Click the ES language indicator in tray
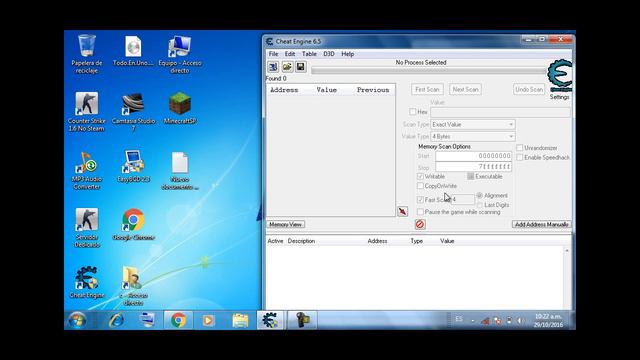This screenshot has width=640, height=360. coord(459,319)
